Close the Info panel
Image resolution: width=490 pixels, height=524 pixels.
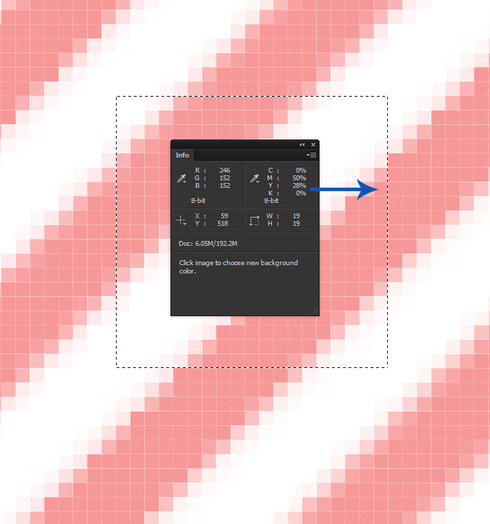[x=313, y=145]
